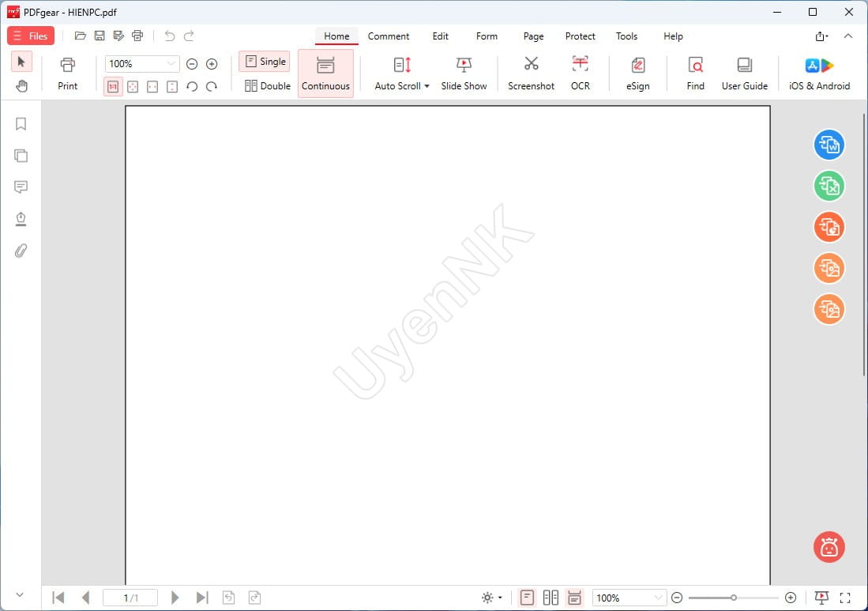Select Double page view
The height and width of the screenshot is (611, 868).
[268, 86]
